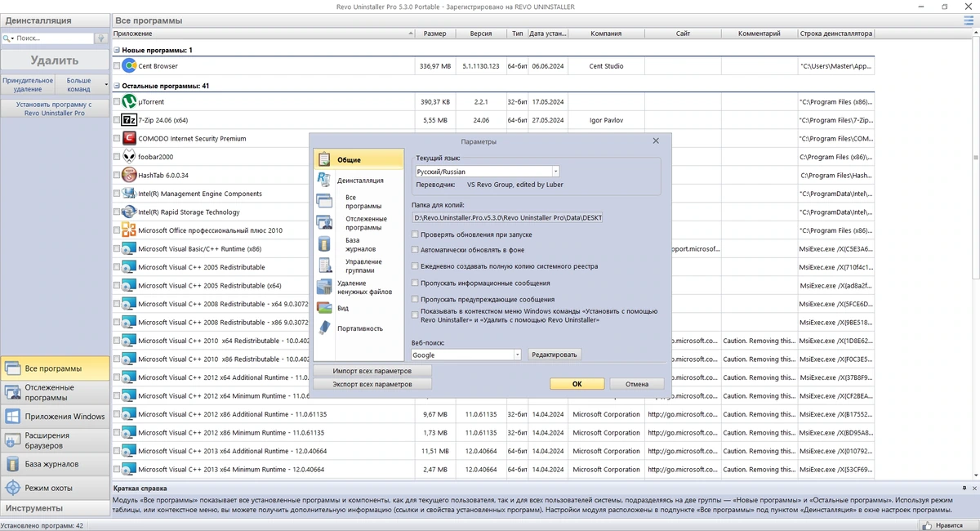The width and height of the screenshot is (980, 531).
Task: Click the Папка для копий path field
Action: click(x=507, y=218)
